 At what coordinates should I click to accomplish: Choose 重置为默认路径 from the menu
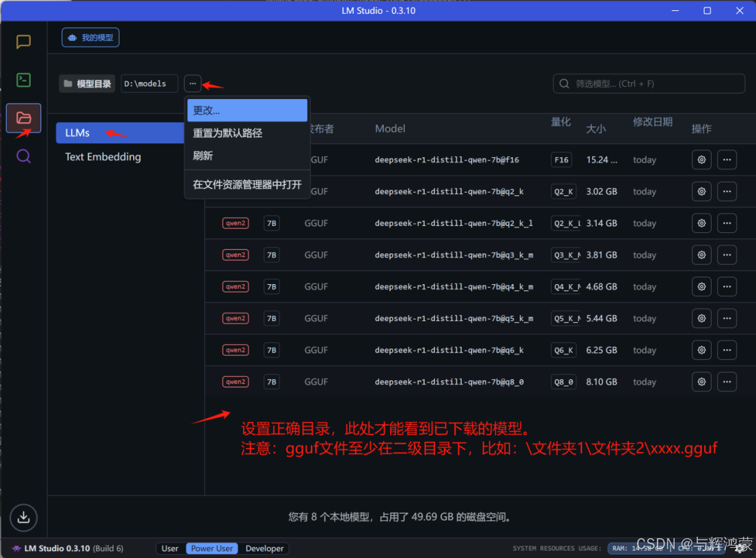tap(247, 133)
